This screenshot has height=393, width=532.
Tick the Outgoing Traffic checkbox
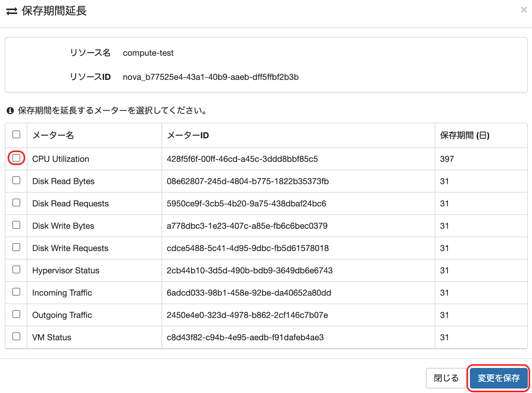(16, 315)
